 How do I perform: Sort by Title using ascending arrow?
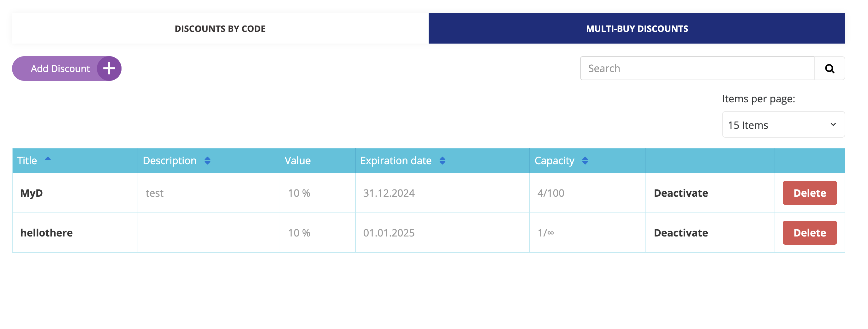48,159
